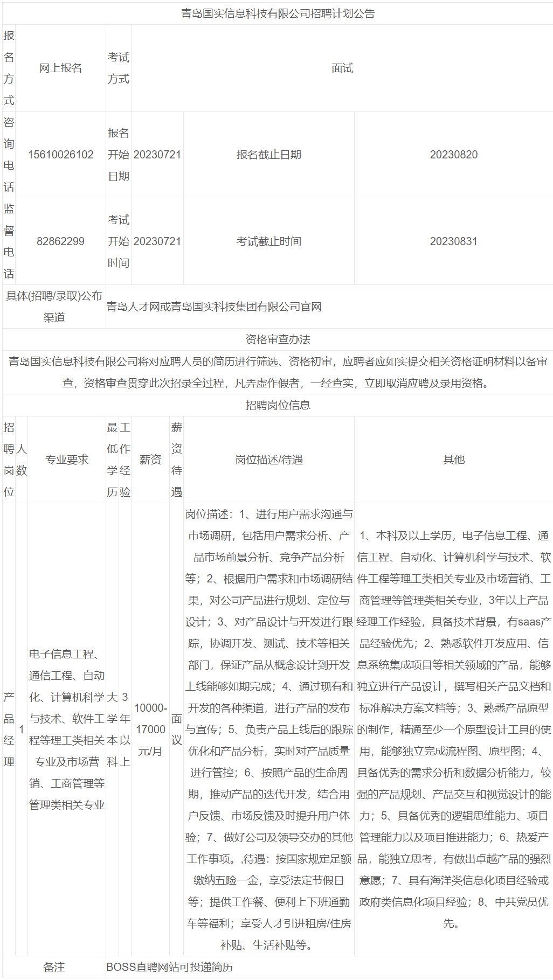Click the date 20230820
Screen dimensions: 553x980
point(454,155)
